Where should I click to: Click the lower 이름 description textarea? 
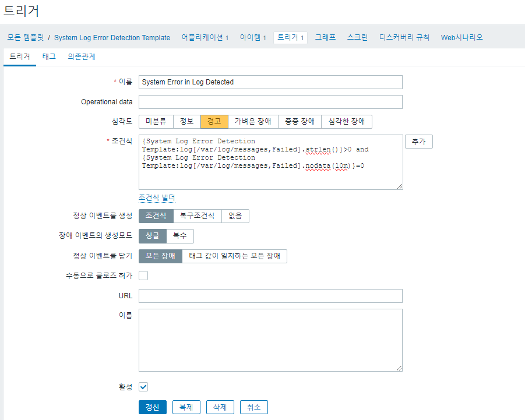pos(270,340)
